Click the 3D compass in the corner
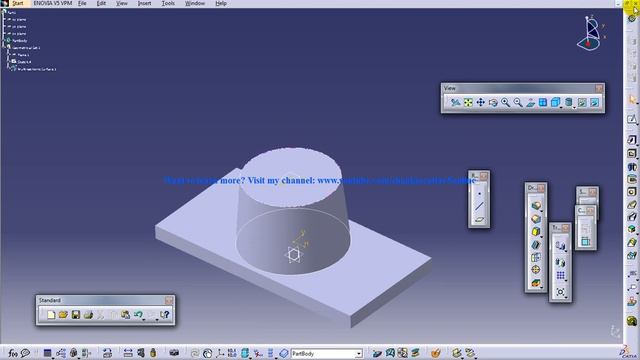 point(589,33)
